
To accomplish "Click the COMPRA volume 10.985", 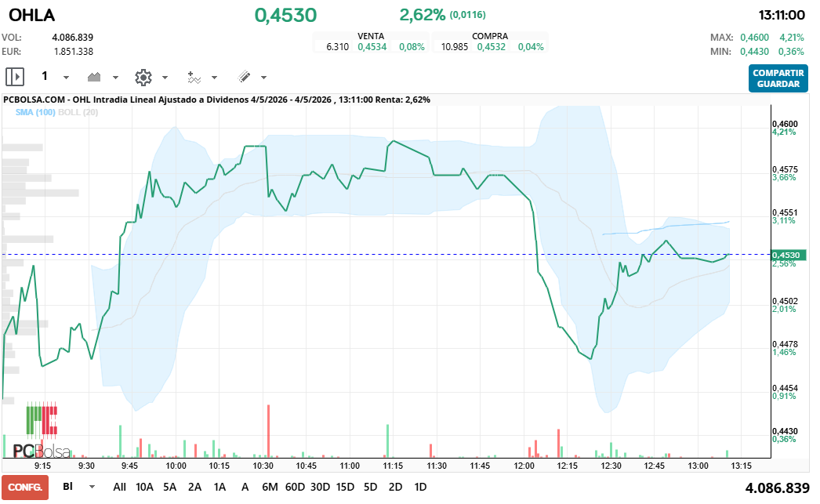I will 455,47.
